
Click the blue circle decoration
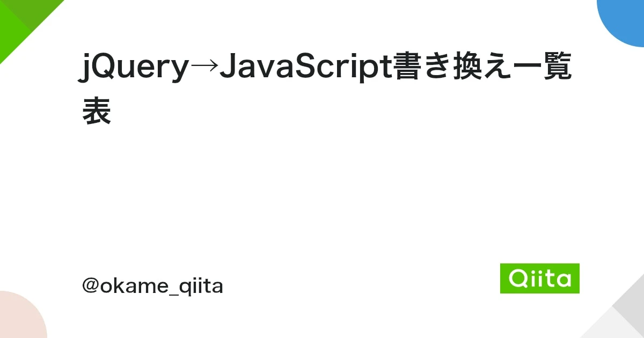(x=625, y=19)
